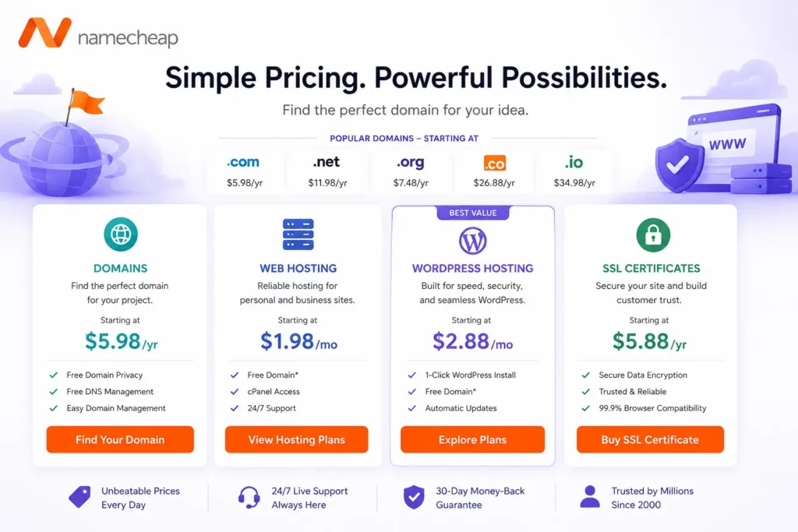Click the WordPress logo icon

(x=473, y=241)
